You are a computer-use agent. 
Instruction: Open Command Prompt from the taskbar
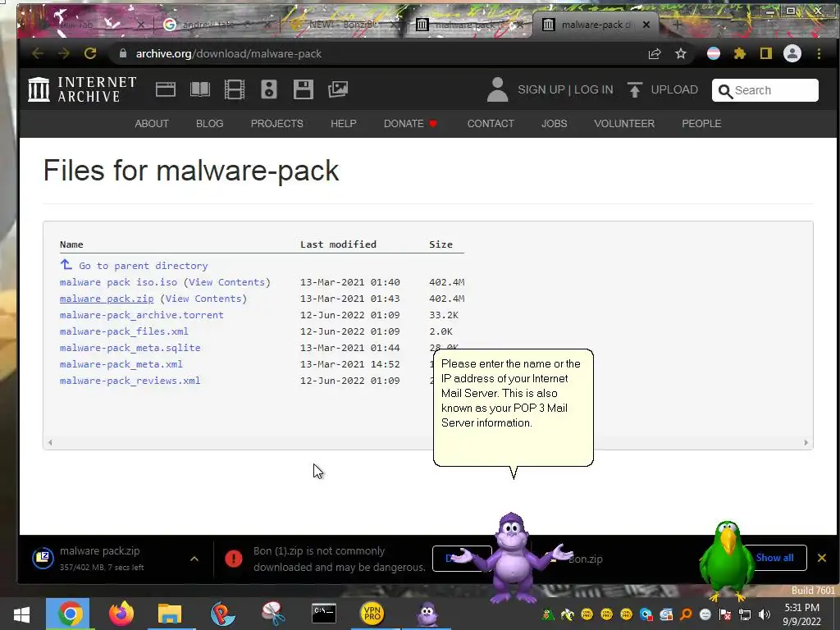point(324,614)
